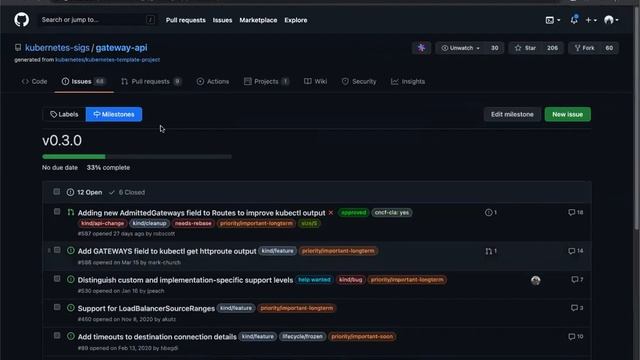Show the 6 Closed issues
This screenshot has width=640, height=360.
[127, 192]
